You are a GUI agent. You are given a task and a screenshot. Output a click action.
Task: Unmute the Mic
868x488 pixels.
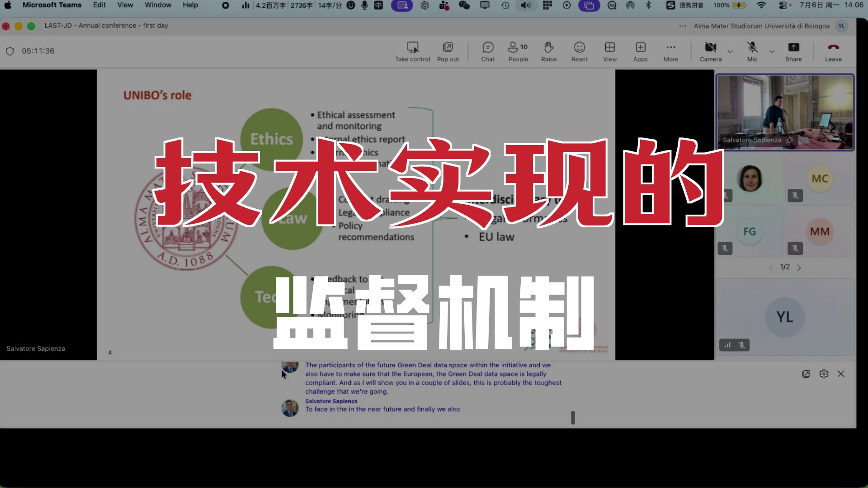click(752, 52)
